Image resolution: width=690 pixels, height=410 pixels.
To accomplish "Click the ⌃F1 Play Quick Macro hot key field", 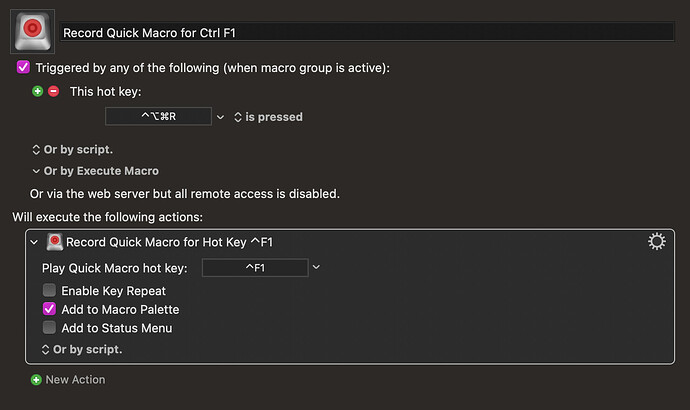I will [255, 268].
